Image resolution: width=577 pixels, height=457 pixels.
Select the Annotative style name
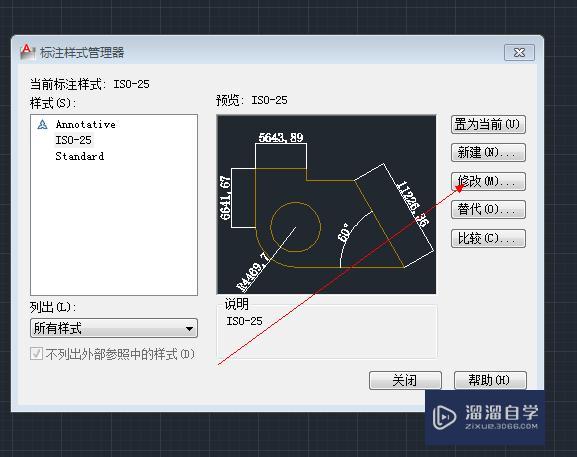tap(85, 124)
